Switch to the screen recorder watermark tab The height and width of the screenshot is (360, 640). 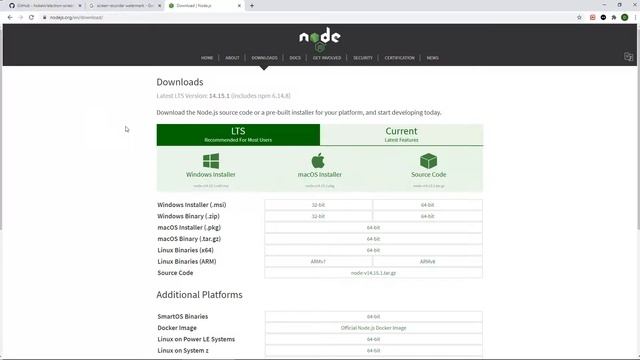124,6
